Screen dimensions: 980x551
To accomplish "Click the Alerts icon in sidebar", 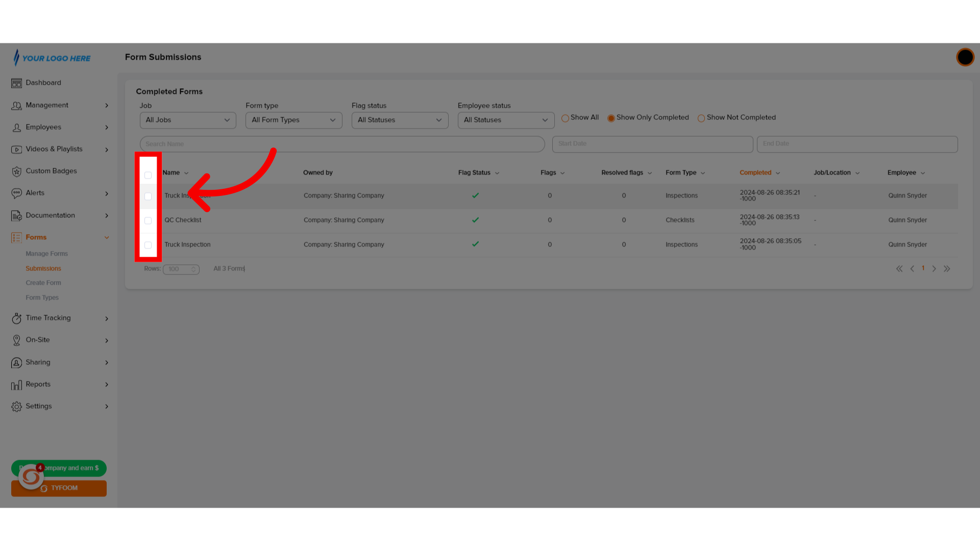I will pyautogui.click(x=16, y=193).
